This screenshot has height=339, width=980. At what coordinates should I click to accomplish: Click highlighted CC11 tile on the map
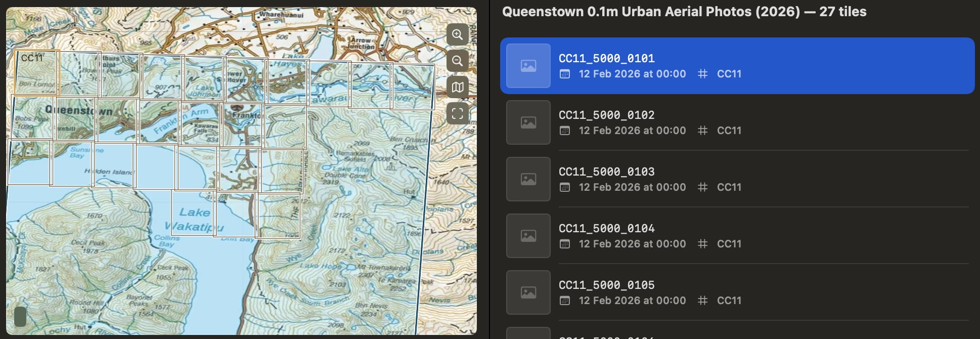[36, 73]
